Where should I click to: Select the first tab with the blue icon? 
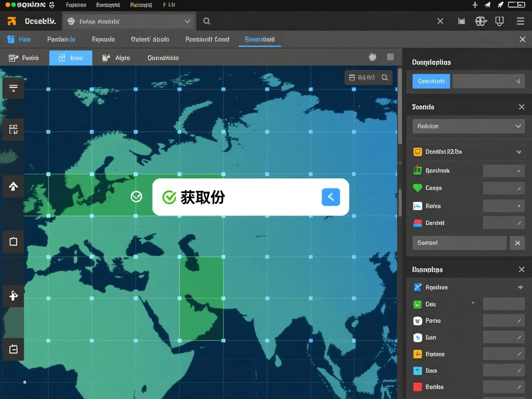click(19, 39)
